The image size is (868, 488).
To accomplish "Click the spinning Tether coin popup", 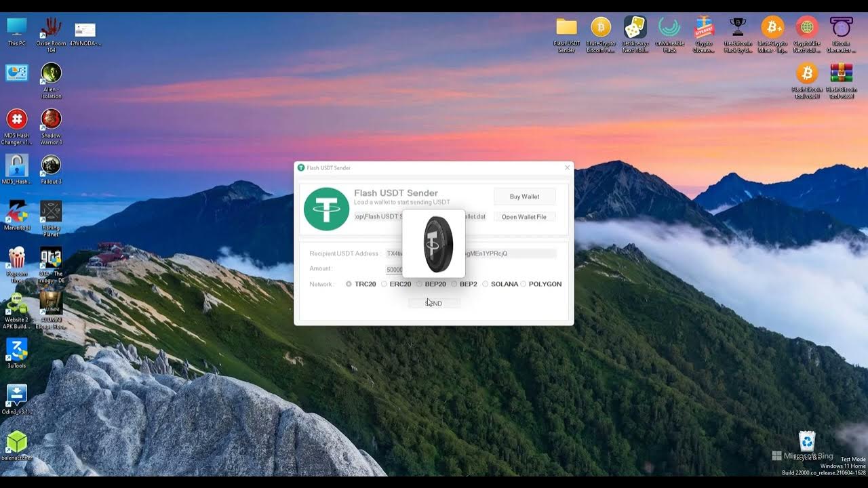I will tap(434, 243).
